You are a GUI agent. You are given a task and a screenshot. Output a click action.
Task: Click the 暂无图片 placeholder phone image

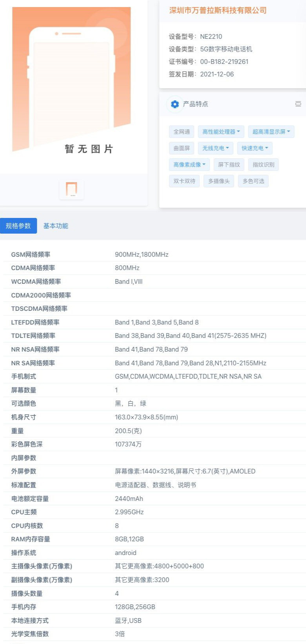click(x=71, y=80)
